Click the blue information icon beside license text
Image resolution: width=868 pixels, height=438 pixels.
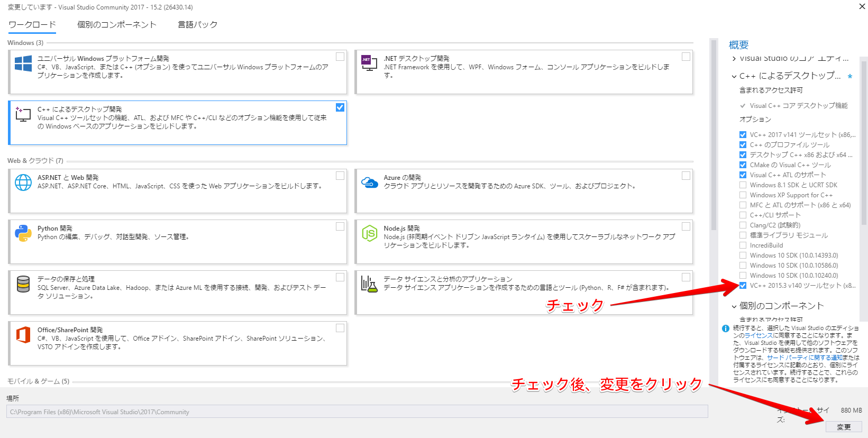(x=726, y=328)
